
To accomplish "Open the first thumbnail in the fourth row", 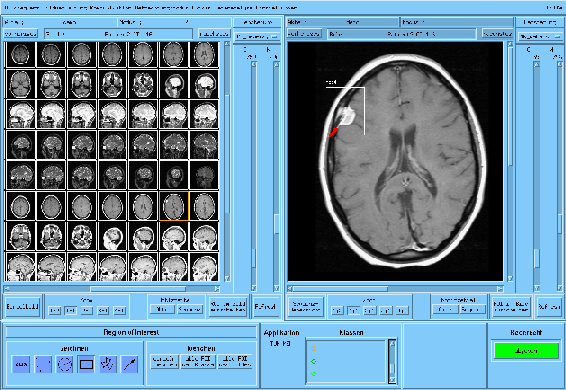I will click(x=20, y=145).
